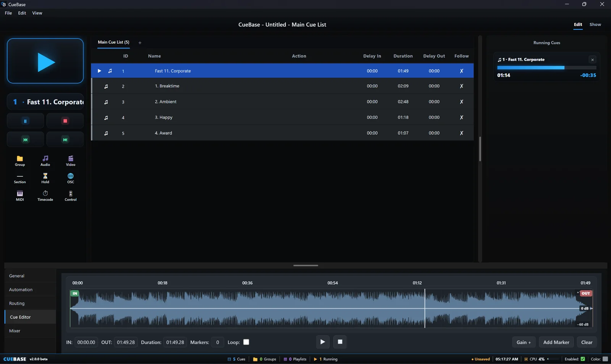Select the 4. Award cue name
Image resolution: width=611 pixels, height=364 pixels.
pos(163,133)
